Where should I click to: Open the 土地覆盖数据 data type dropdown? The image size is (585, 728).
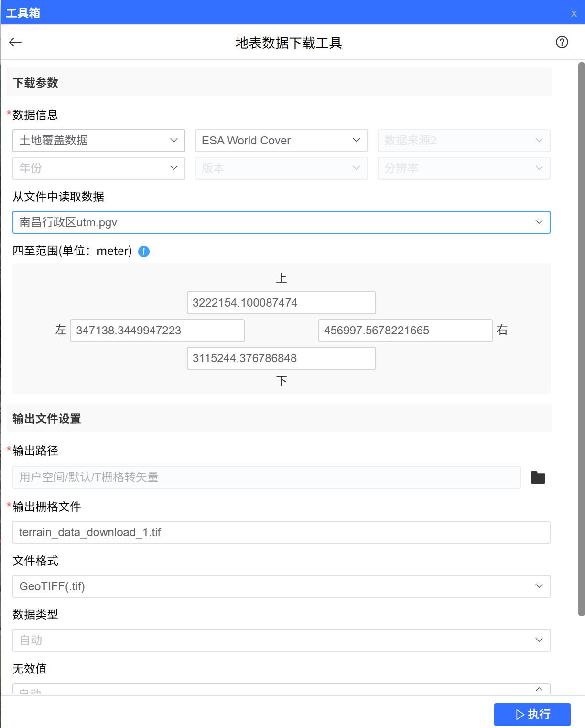click(x=98, y=141)
